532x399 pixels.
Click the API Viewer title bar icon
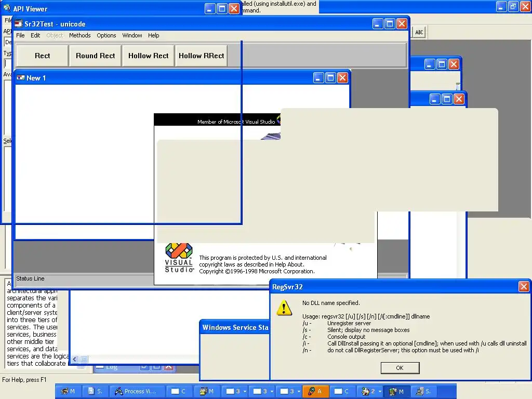click(7, 8)
